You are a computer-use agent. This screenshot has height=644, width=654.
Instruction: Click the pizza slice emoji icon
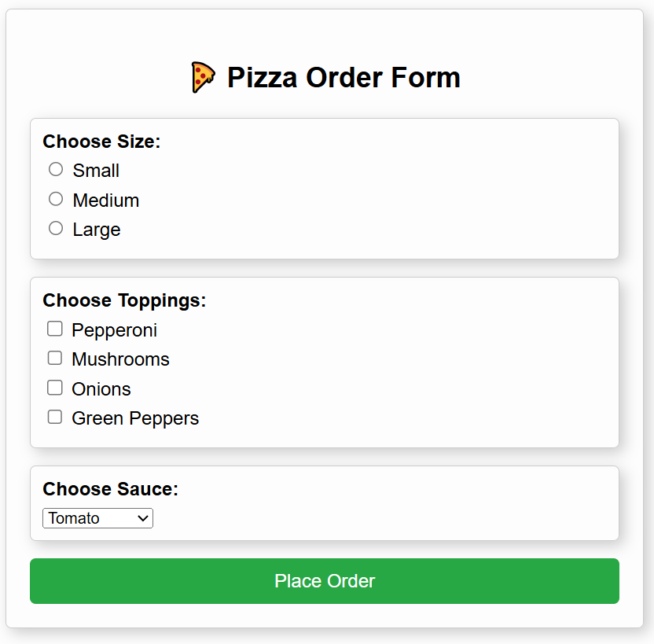tap(203, 78)
